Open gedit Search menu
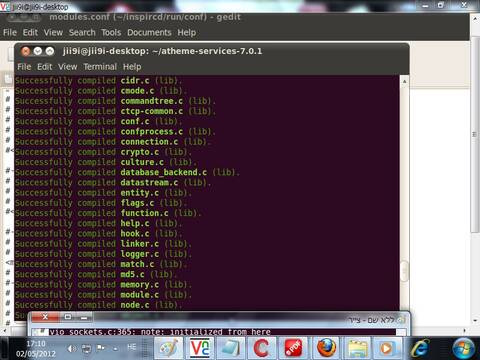 pos(82,32)
